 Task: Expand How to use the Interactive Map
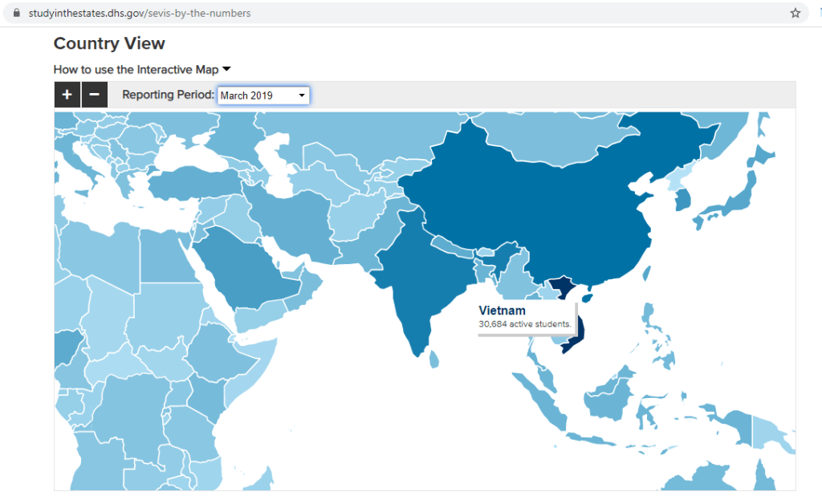pos(141,70)
